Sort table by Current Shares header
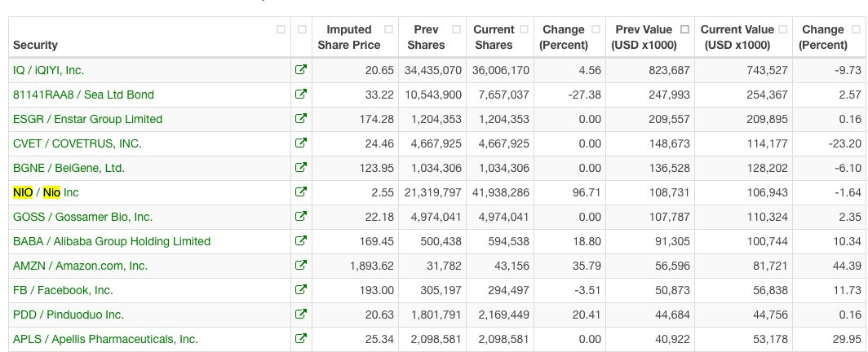 point(494,37)
